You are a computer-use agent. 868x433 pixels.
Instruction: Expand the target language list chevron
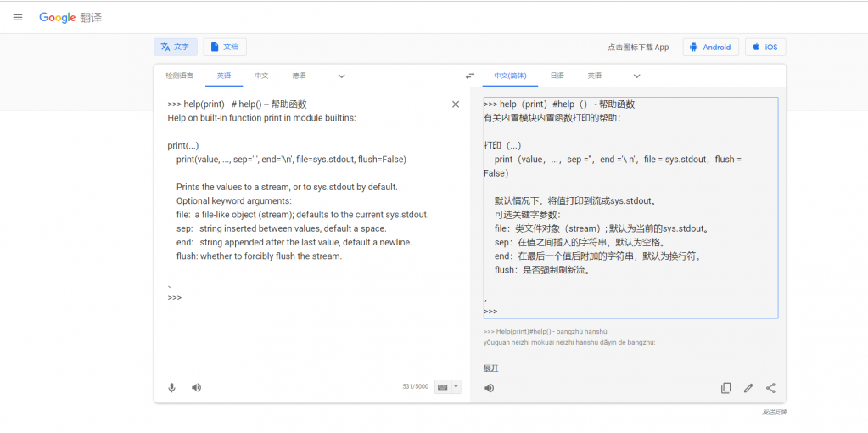636,76
